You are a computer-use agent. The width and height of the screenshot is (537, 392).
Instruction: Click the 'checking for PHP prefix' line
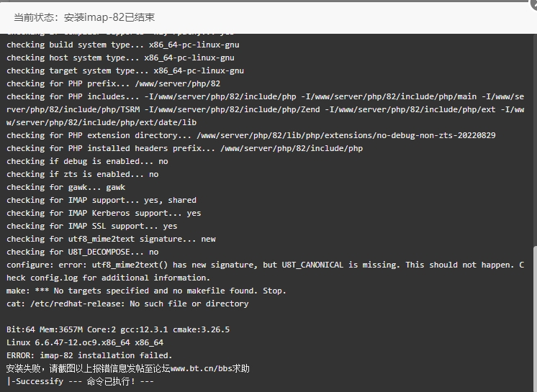[x=113, y=84]
